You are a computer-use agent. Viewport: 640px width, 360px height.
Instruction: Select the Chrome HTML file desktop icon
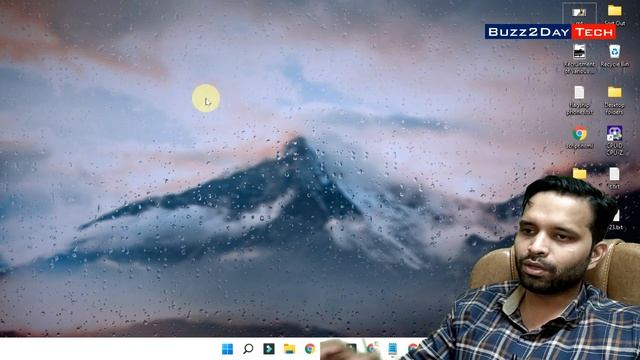[x=579, y=138]
